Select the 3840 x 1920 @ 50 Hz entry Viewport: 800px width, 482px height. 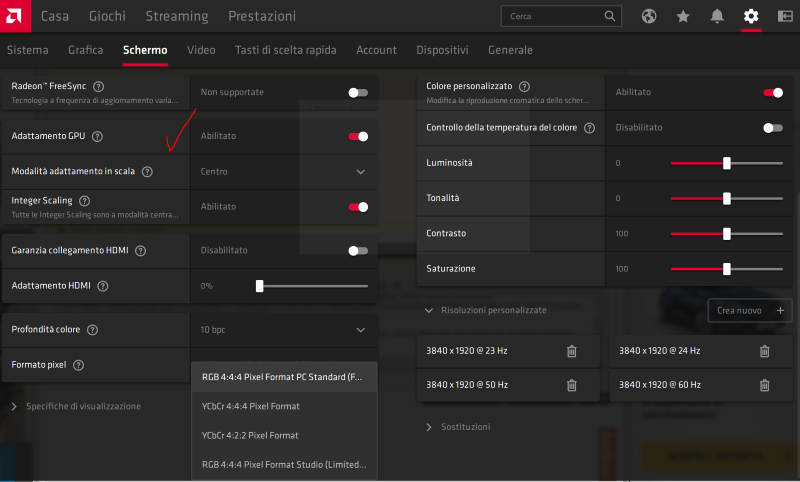click(x=508, y=385)
